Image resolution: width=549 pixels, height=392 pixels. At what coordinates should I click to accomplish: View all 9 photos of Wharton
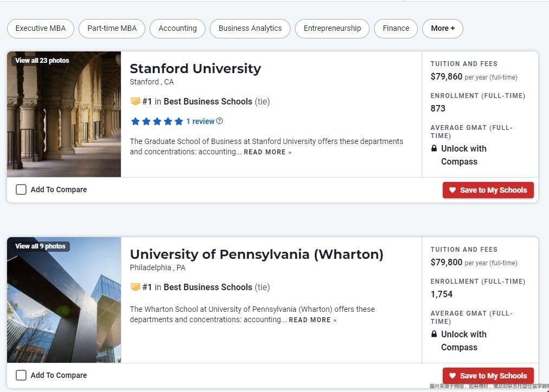coord(40,246)
